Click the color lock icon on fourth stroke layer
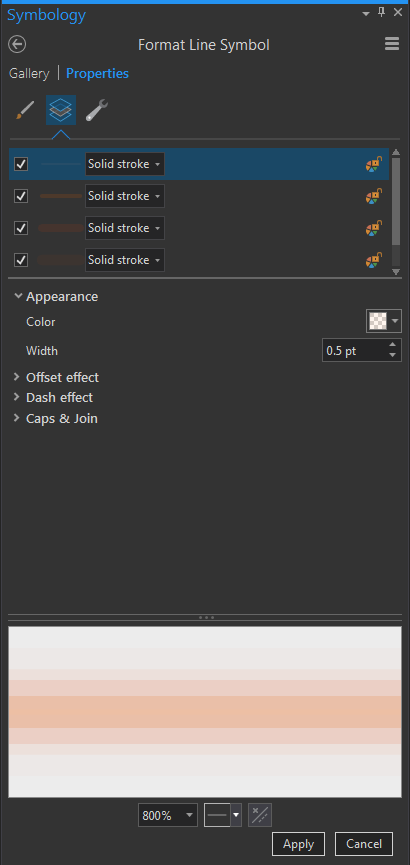The image size is (410, 865). [x=374, y=260]
